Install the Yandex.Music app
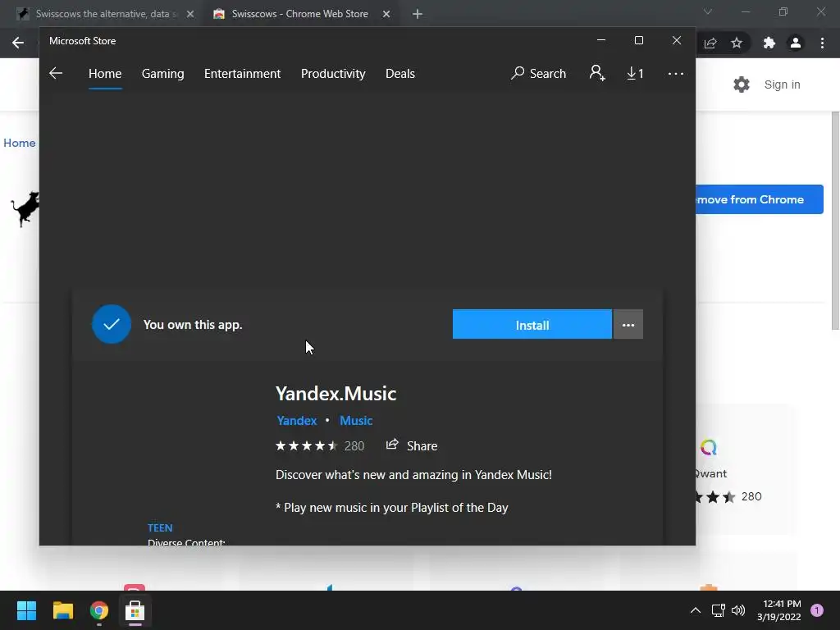This screenshot has height=630, width=840. [532, 325]
